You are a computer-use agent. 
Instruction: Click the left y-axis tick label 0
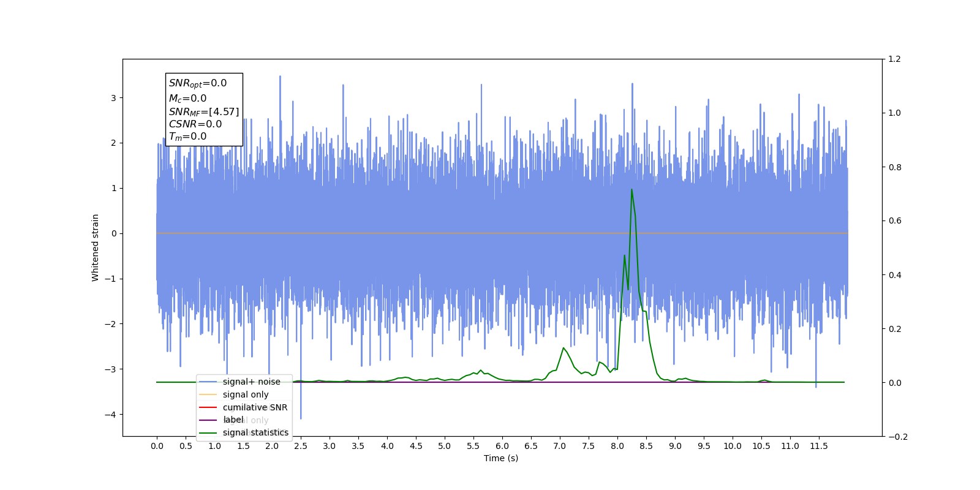(x=113, y=233)
